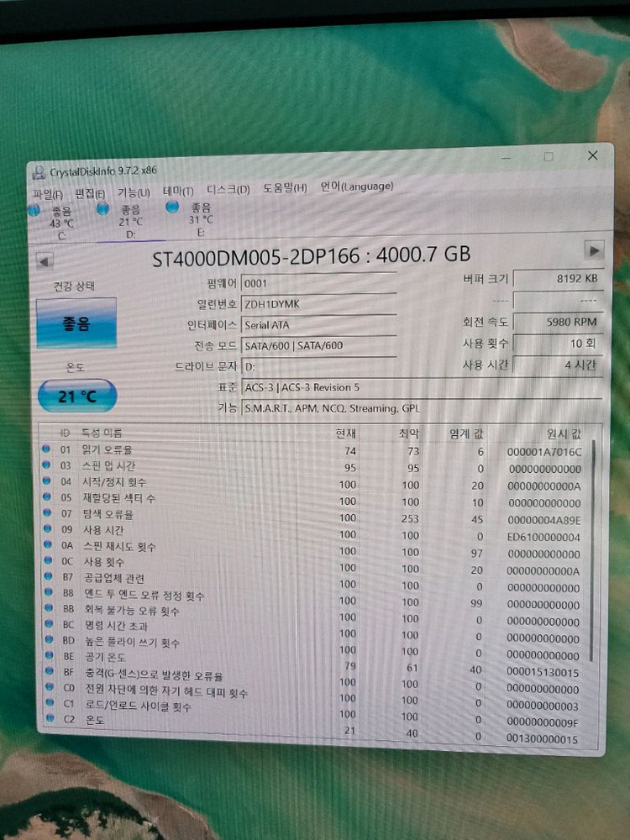This screenshot has height=840, width=630.
Task: Click the transfer mode field SATA/600
Action: (x=318, y=345)
